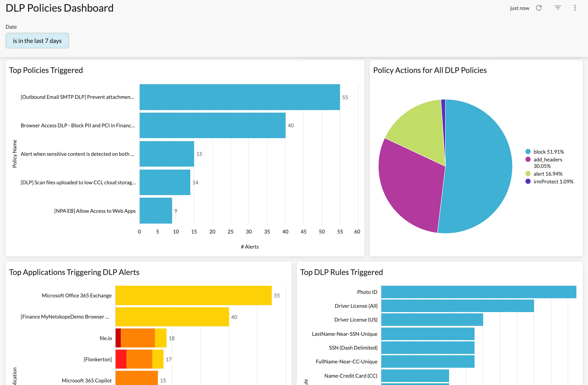Viewport: 588px width, 385px height.
Task: Click the Top Policies Triggered tile title
Action: (x=46, y=70)
